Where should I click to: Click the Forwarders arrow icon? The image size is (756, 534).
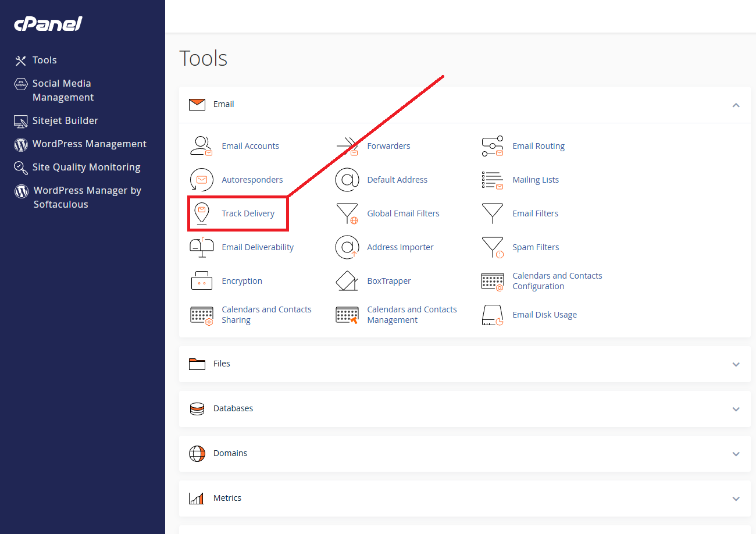pos(347,146)
